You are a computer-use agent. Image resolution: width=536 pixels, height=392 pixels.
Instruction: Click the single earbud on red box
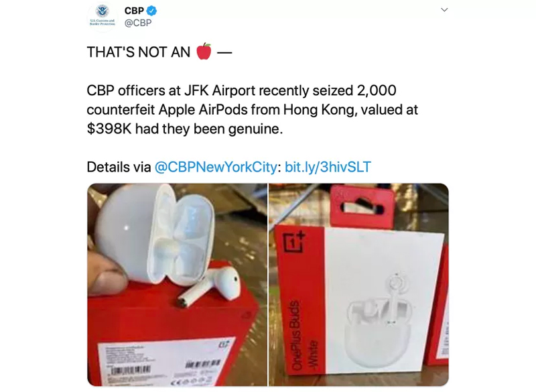(x=210, y=286)
